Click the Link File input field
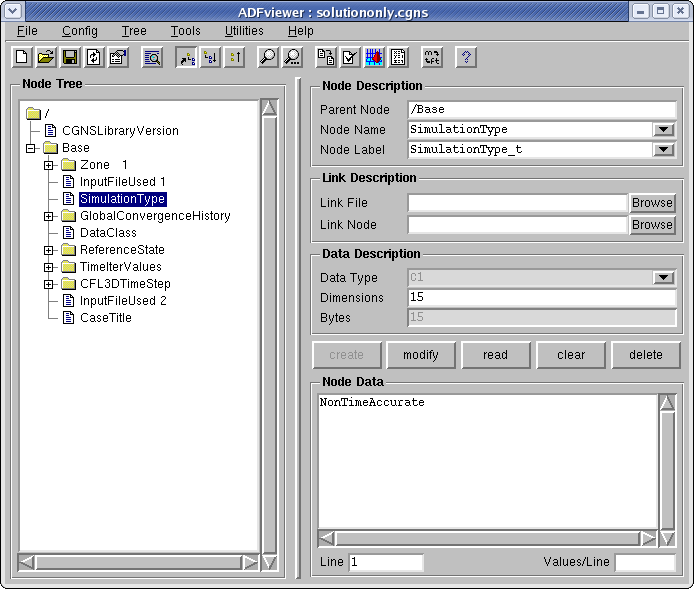 click(x=517, y=203)
